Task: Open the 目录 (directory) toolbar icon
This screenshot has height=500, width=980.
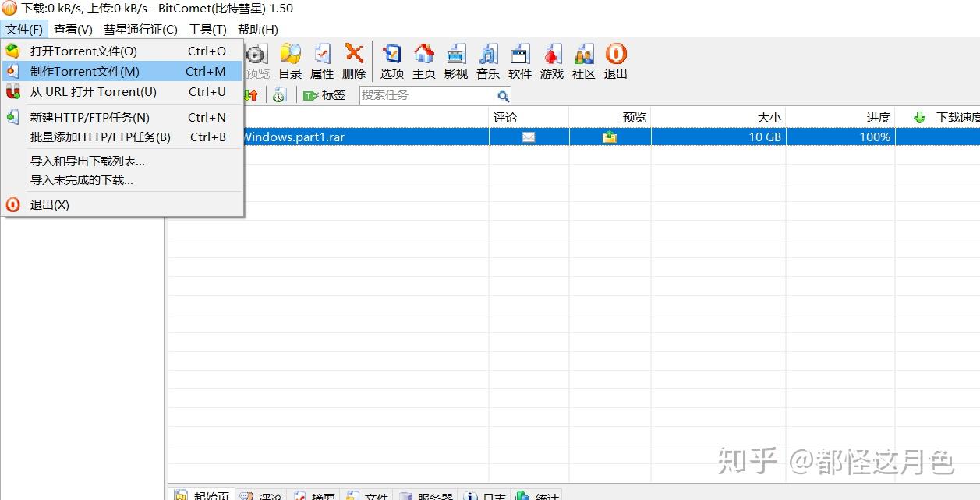Action: pos(290,61)
